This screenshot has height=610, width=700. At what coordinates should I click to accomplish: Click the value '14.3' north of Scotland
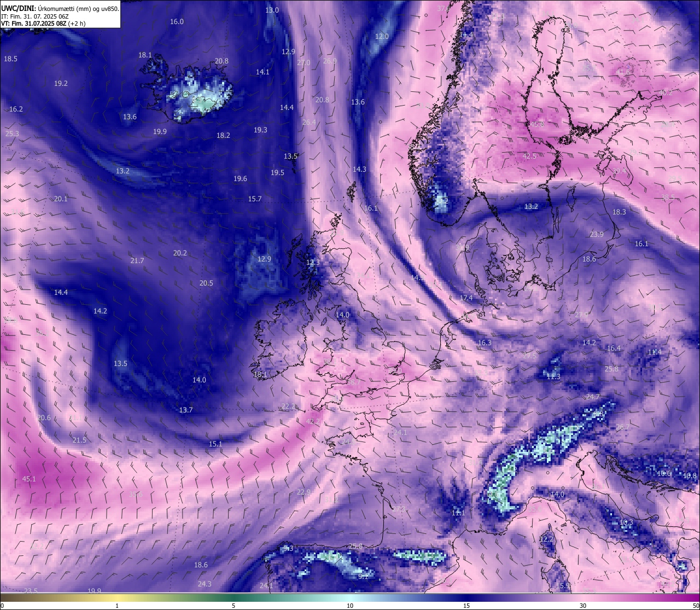[359, 169]
